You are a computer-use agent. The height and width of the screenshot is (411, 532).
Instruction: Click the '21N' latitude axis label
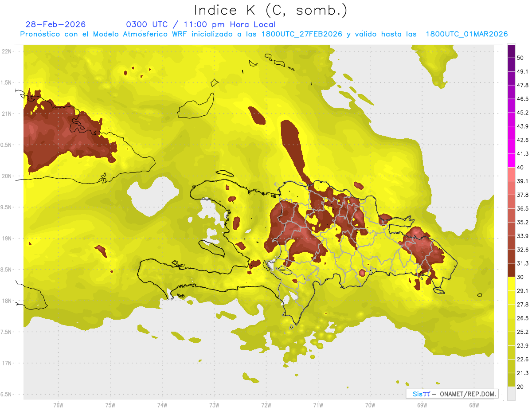point(7,114)
